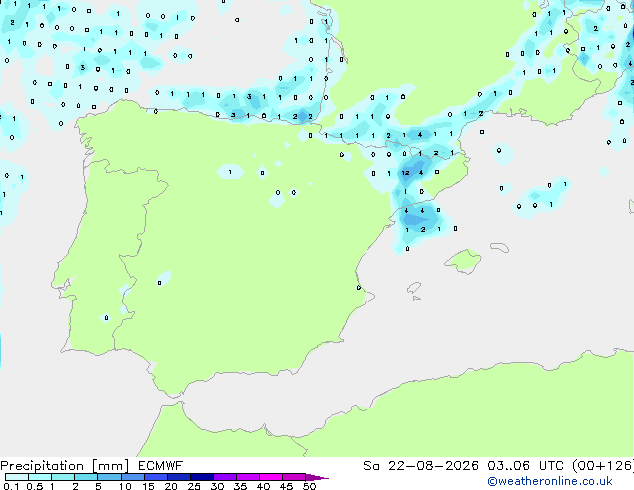Click the legend label '35'
This screenshot has height=490, width=634.
[240, 486]
